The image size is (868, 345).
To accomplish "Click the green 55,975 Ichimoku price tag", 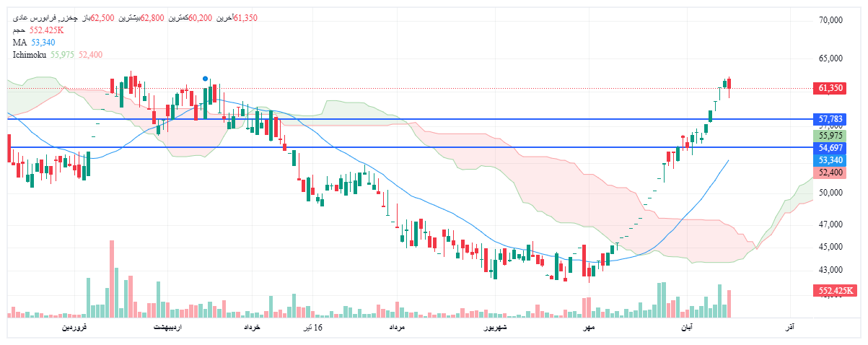I will pos(830,136).
